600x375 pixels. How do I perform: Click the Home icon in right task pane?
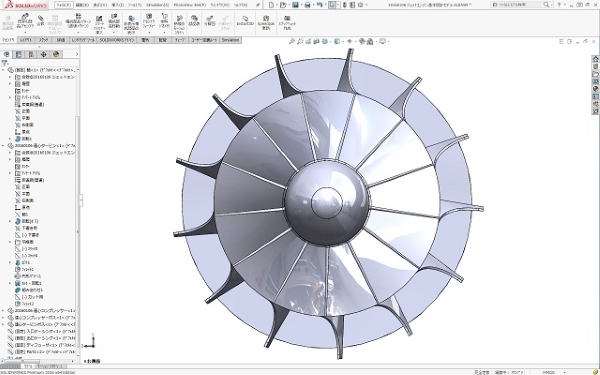coord(595,59)
